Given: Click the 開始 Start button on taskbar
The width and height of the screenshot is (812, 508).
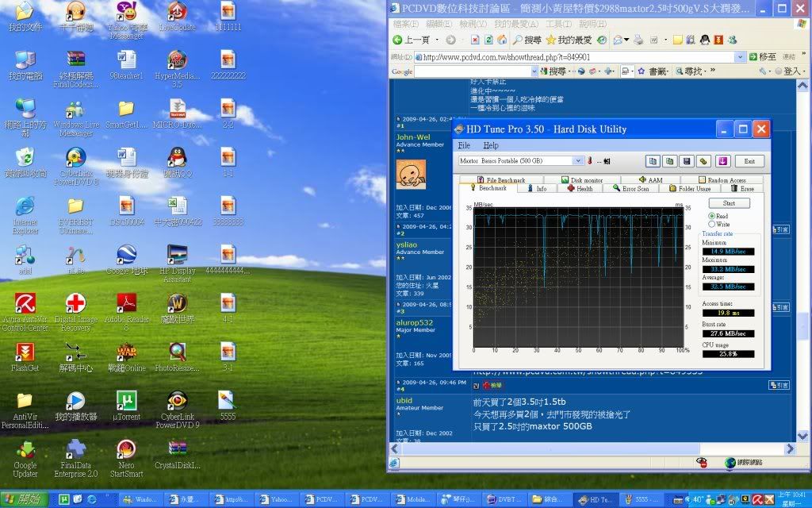Looking at the screenshot, I should [x=24, y=499].
